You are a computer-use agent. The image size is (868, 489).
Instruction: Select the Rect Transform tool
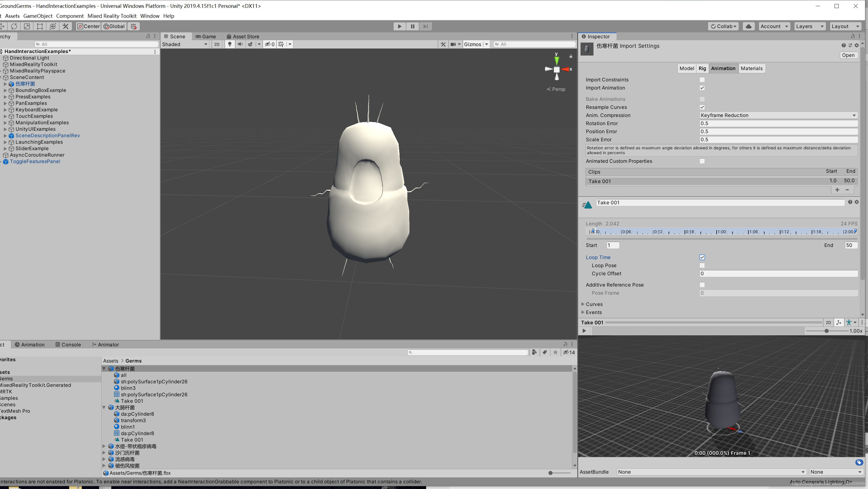click(x=39, y=26)
